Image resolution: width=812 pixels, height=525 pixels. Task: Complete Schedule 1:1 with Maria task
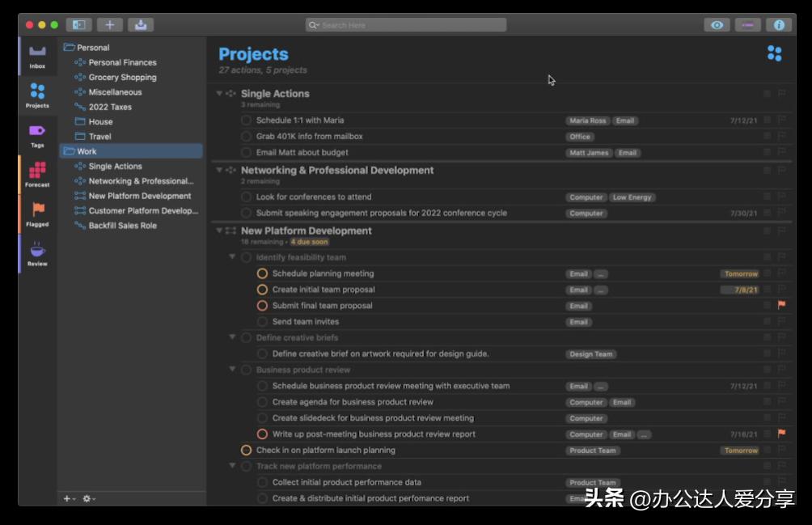coord(246,120)
